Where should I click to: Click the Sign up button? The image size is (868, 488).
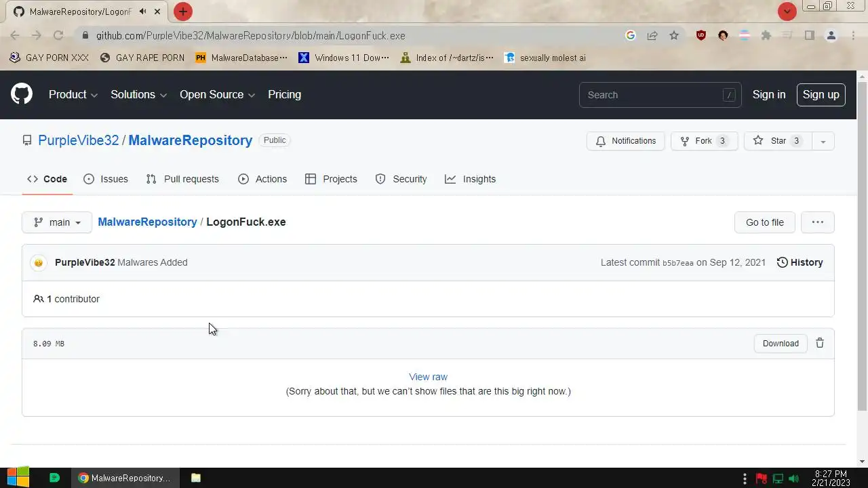821,94
